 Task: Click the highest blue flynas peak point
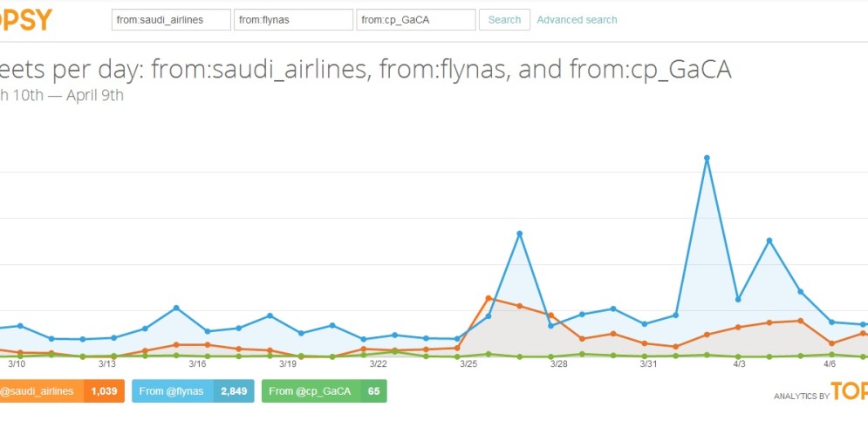click(707, 158)
